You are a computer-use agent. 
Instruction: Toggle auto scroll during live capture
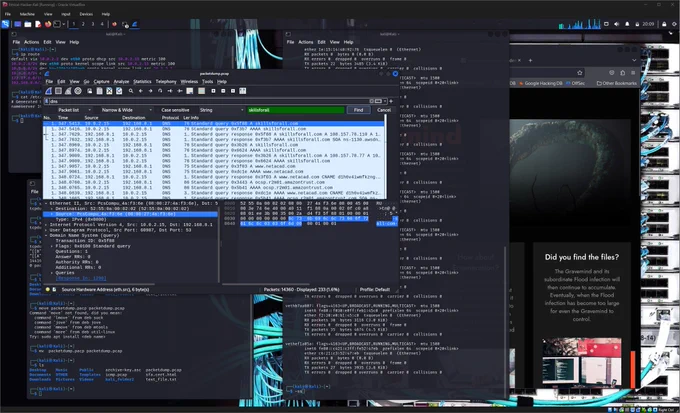click(x=190, y=91)
